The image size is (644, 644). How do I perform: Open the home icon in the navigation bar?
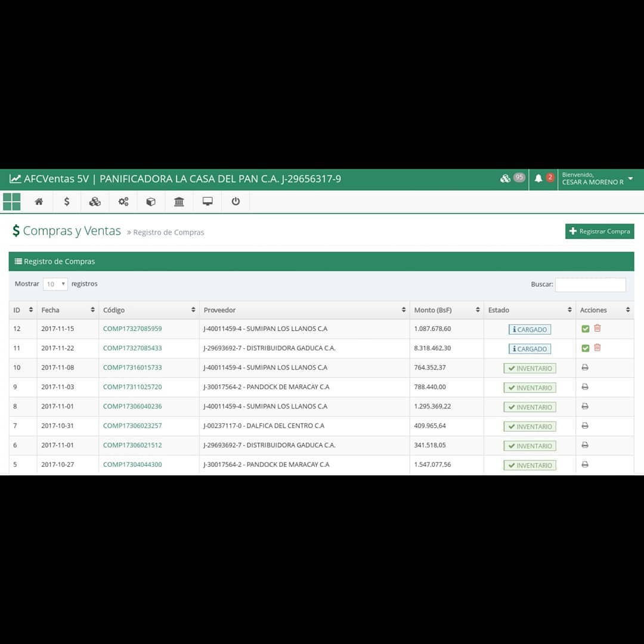39,202
